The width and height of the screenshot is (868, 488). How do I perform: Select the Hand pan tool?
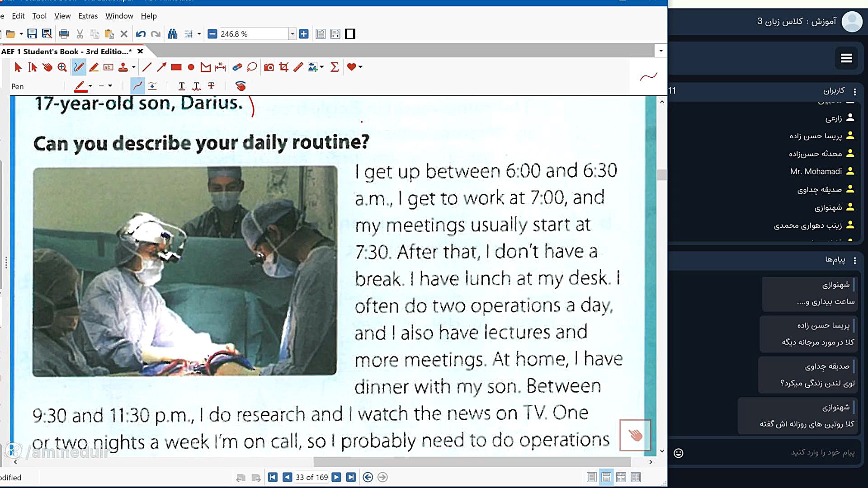(x=47, y=67)
